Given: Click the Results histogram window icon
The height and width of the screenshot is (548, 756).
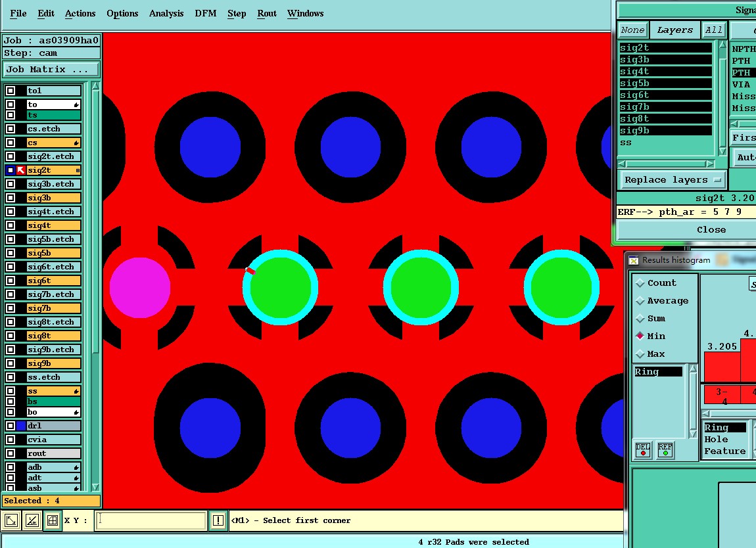Looking at the screenshot, I should pyautogui.click(x=634, y=260).
